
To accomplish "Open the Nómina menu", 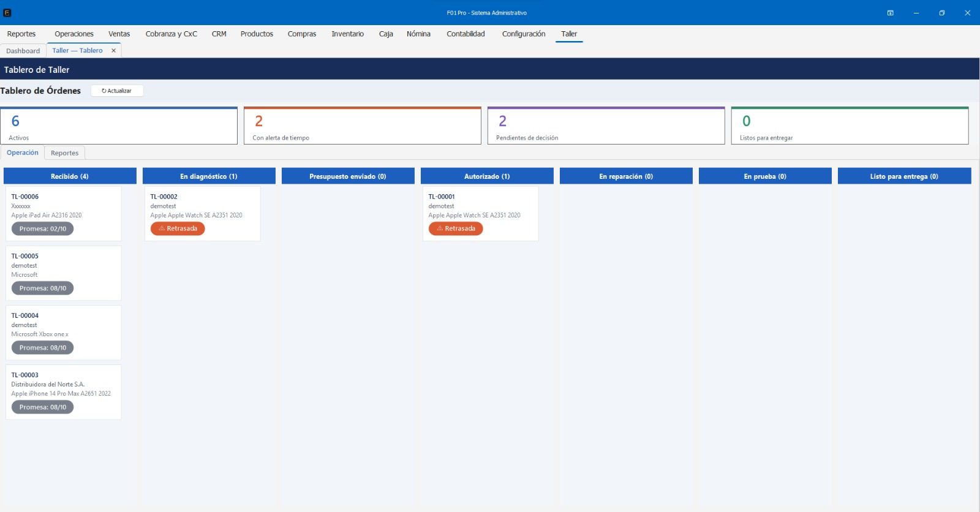I will tap(418, 34).
